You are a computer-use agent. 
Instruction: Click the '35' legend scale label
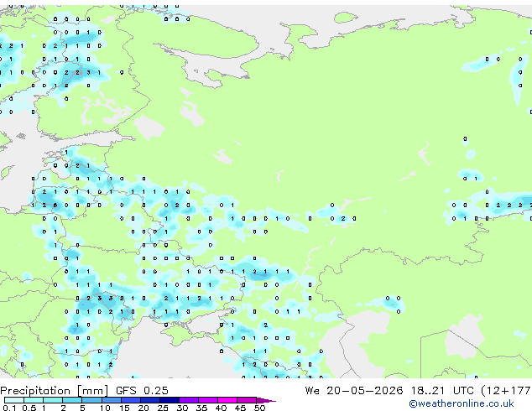pyautogui.click(x=201, y=408)
